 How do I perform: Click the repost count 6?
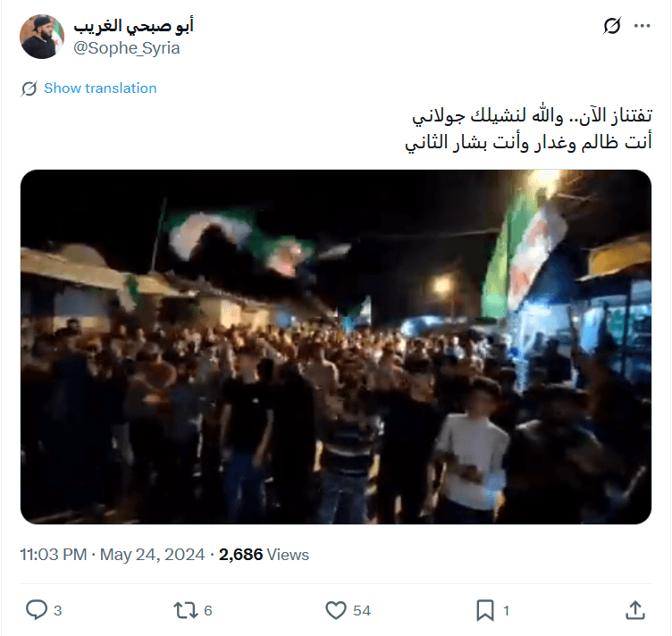[208, 610]
